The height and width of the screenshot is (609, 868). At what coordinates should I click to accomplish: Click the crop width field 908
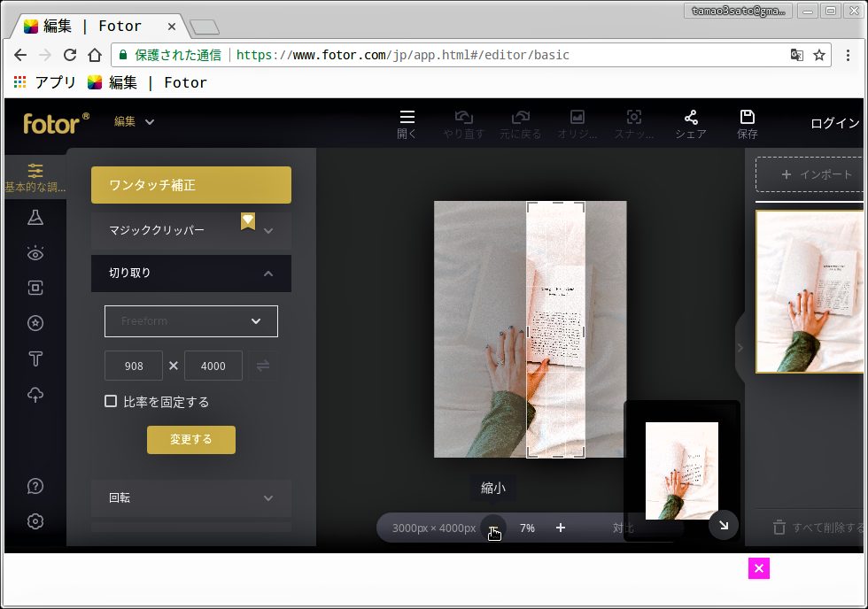[134, 366]
